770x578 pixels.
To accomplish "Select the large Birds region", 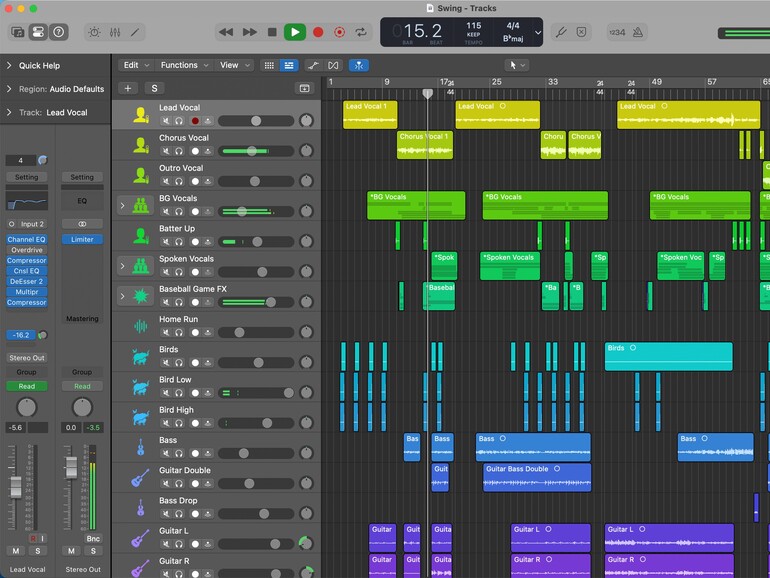I will pyautogui.click(x=668, y=357).
